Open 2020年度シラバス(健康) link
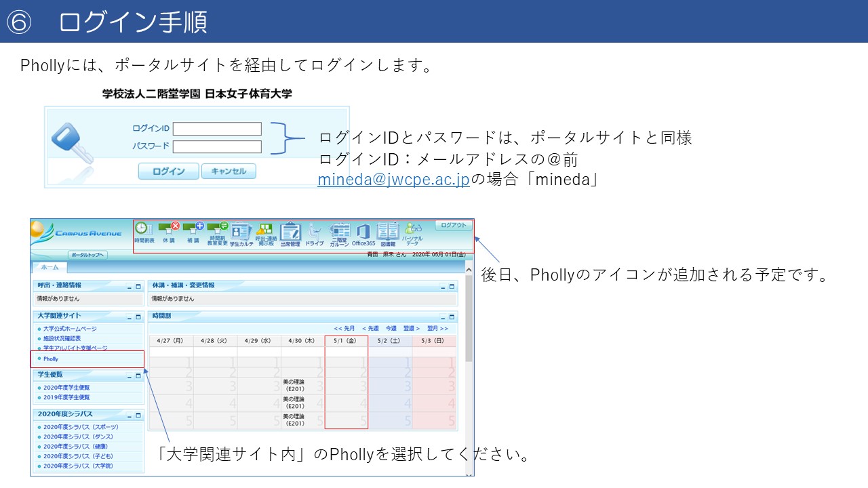 [x=74, y=447]
